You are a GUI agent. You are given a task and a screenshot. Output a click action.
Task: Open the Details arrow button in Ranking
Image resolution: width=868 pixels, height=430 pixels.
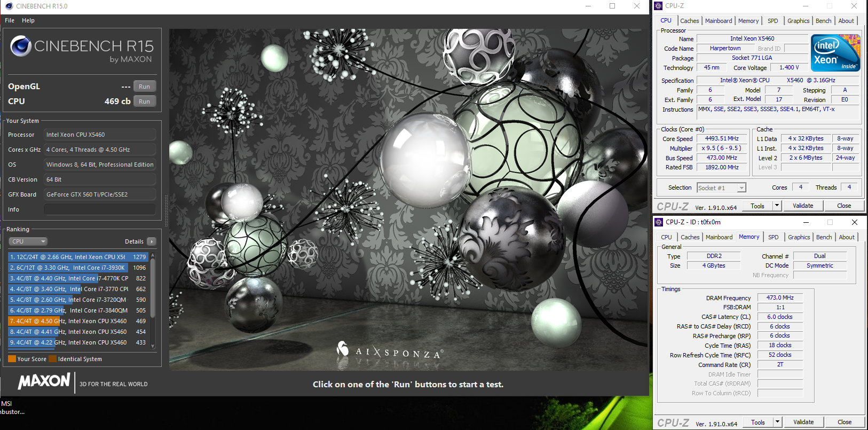(152, 241)
